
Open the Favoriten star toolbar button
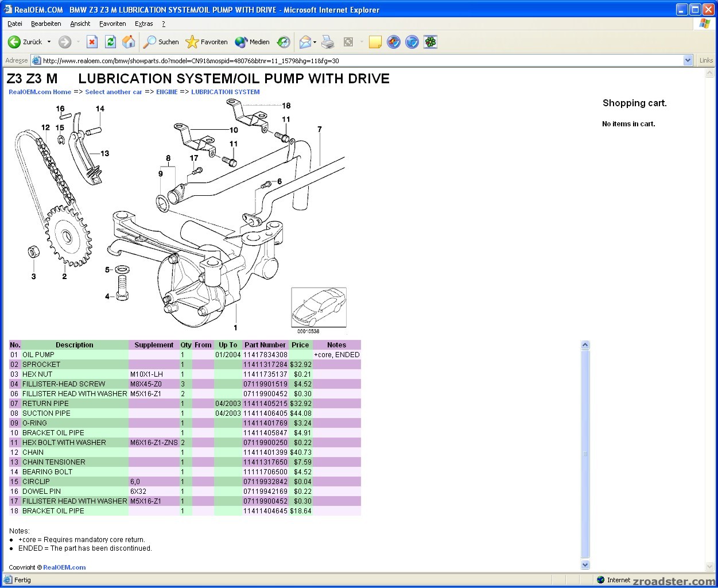(207, 42)
